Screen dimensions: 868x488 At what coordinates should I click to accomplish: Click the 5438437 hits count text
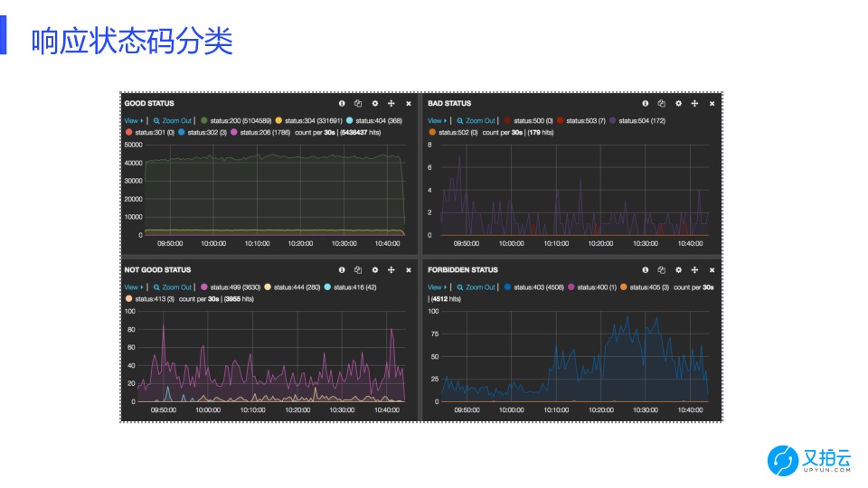[x=361, y=132]
